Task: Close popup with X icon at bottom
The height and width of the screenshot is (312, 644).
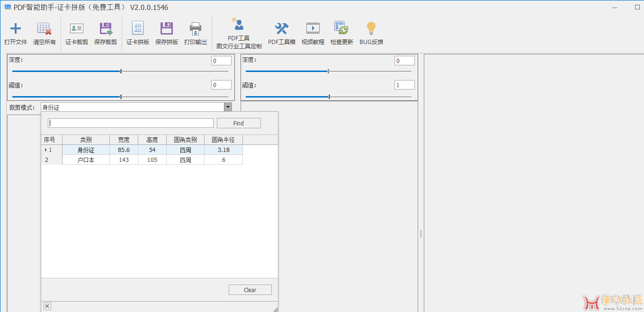Action: coord(47,306)
